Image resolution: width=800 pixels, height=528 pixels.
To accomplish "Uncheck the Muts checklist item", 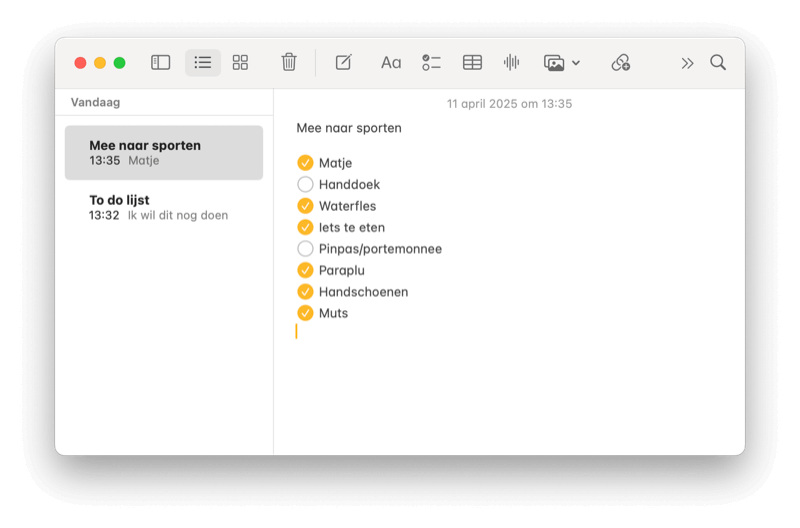I will coord(305,313).
